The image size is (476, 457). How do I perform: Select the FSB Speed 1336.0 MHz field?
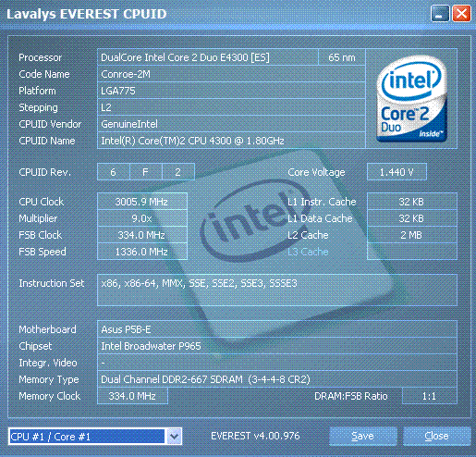[x=142, y=252]
